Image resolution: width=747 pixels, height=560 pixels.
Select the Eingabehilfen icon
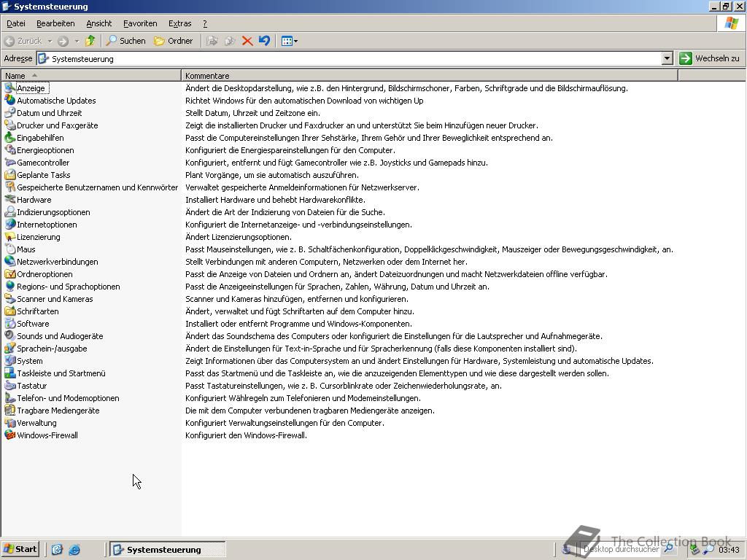[10, 138]
